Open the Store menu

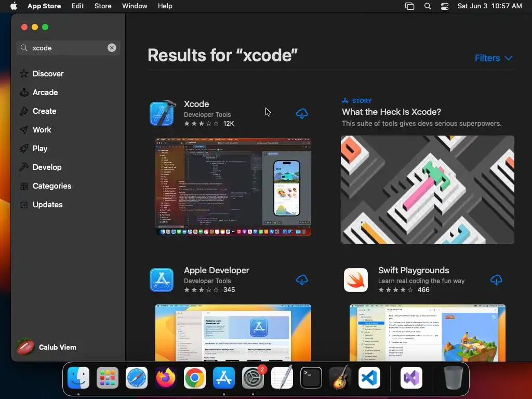[x=103, y=6]
